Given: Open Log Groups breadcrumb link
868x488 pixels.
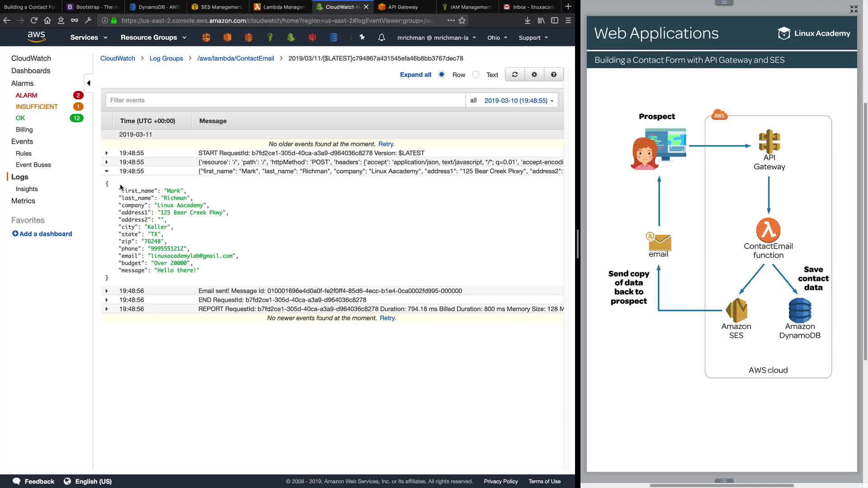Looking at the screenshot, I should pos(166,58).
